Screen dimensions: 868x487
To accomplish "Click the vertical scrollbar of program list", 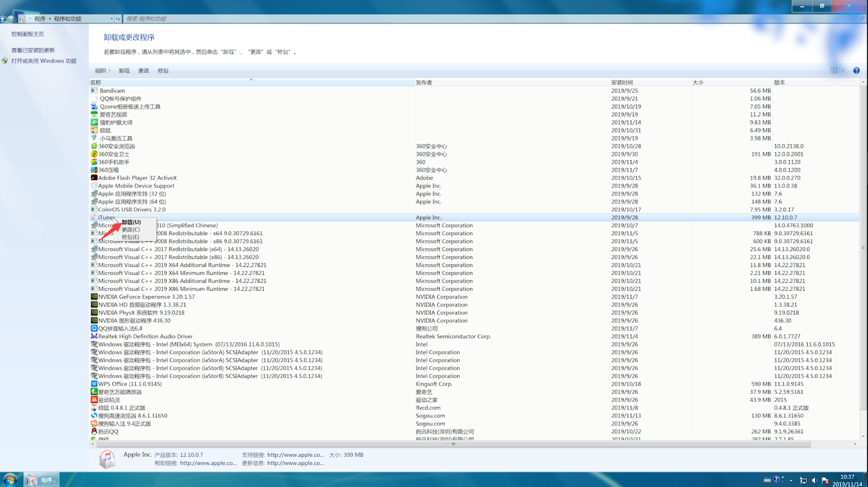I will (863, 247).
